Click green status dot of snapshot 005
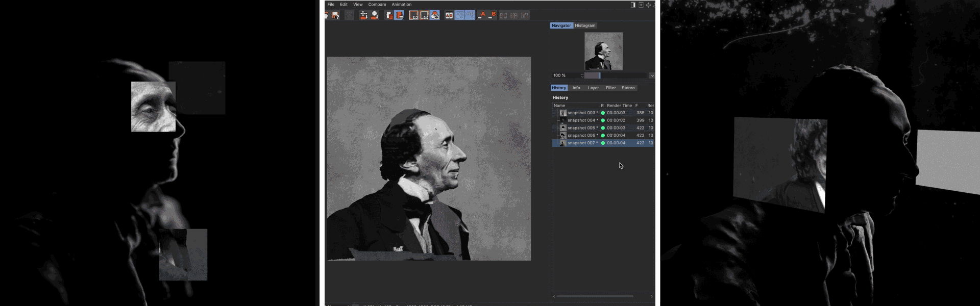Viewport: 980px width, 306px height. pyautogui.click(x=603, y=128)
